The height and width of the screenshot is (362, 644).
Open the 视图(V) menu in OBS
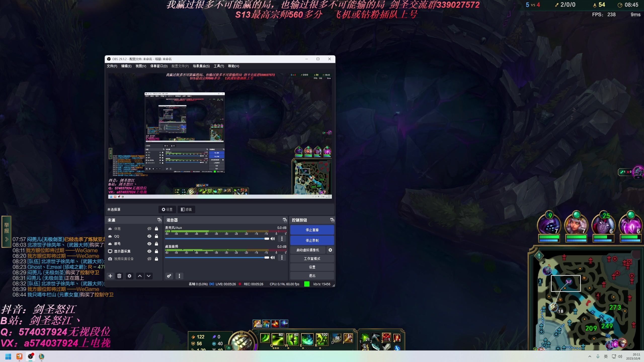coord(141,66)
